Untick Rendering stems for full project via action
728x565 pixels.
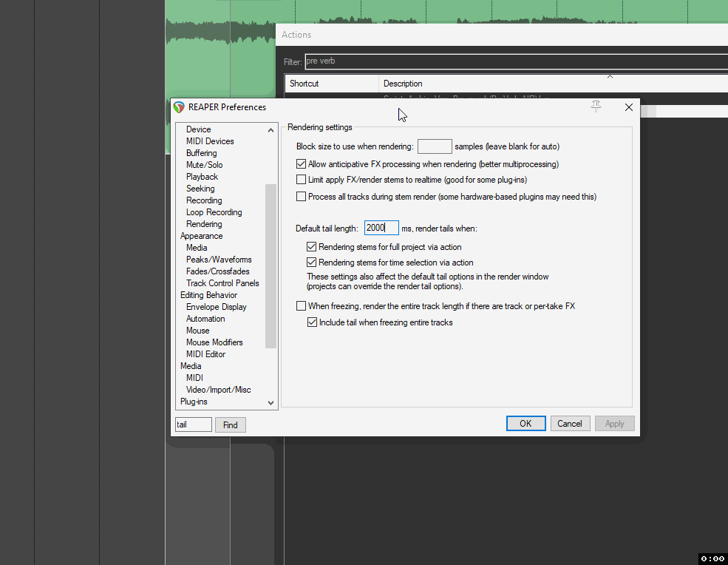click(312, 247)
